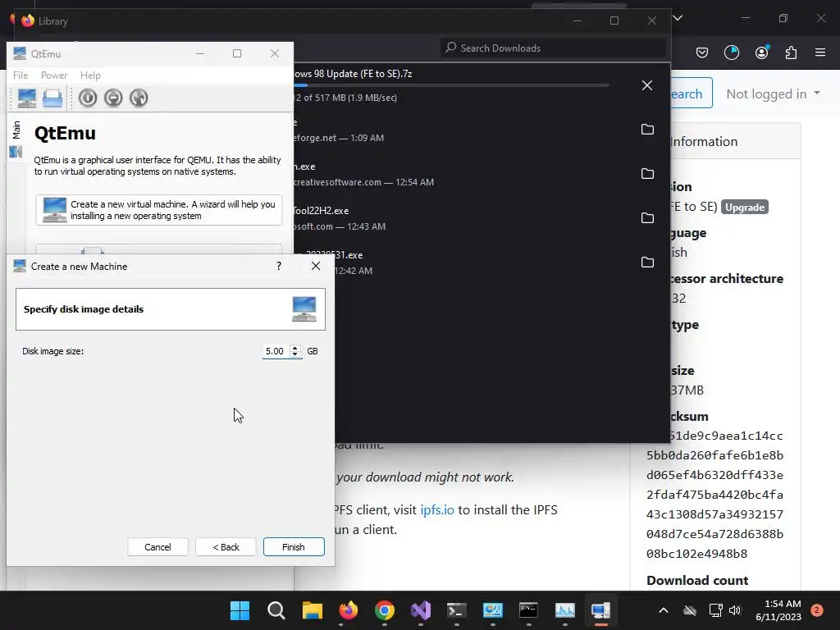The height and width of the screenshot is (630, 840).
Task: Click the stop machine icon in QtEmu toolbar
Action: (x=113, y=98)
